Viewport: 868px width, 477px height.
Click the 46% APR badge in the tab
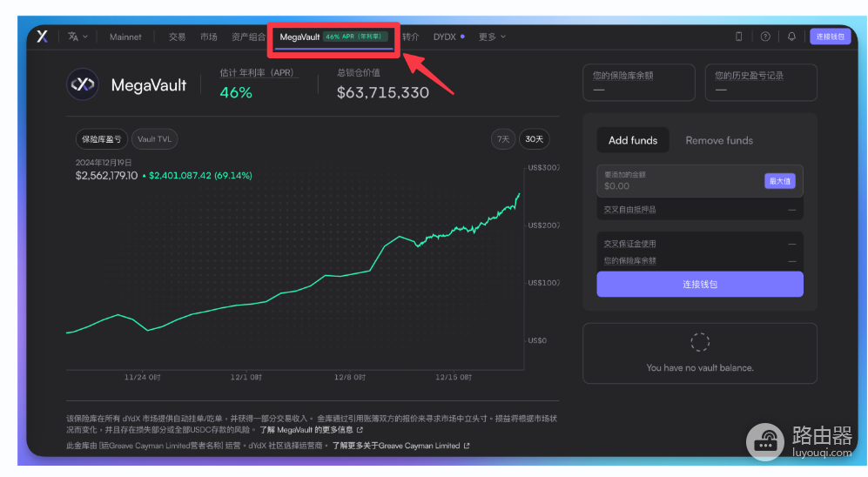[355, 37]
